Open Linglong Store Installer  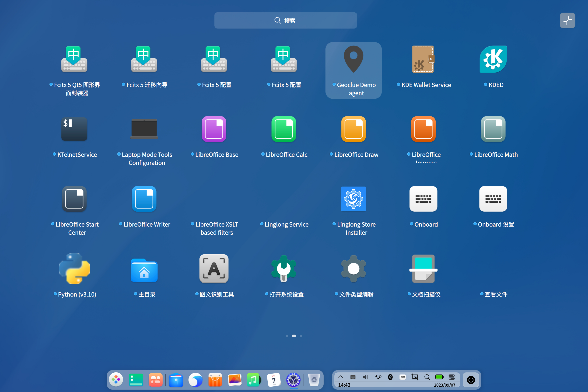click(353, 199)
